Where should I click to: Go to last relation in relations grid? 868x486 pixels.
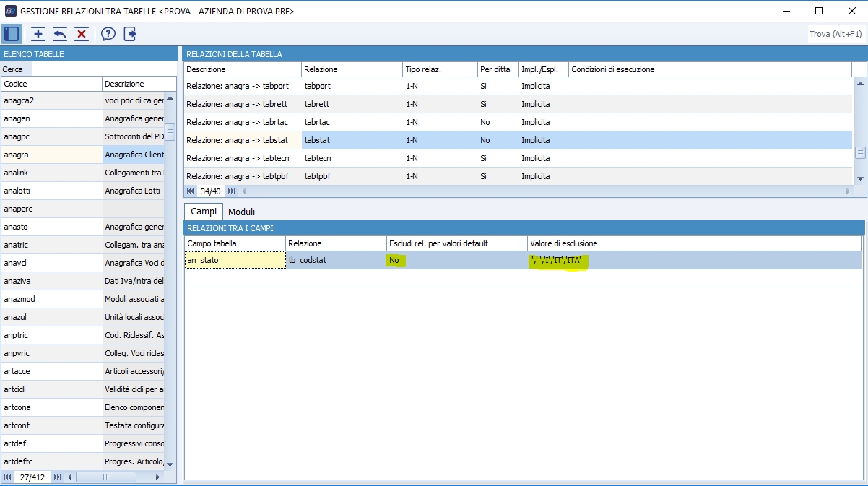coord(231,191)
